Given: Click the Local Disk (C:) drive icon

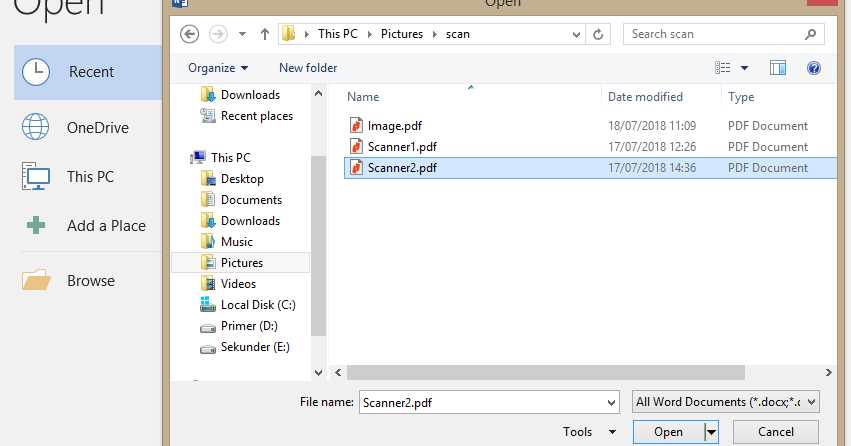Looking at the screenshot, I should tap(208, 304).
